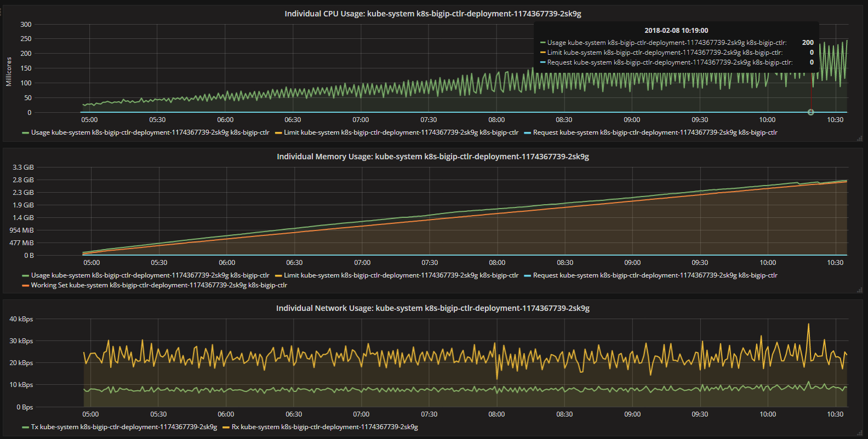Toggle the Limit series label in CPU legend
The image size is (868, 439).
pyautogui.click(x=401, y=132)
